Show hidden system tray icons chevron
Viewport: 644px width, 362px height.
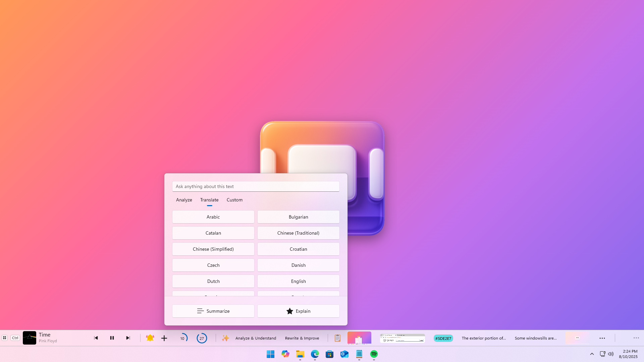pyautogui.click(x=592, y=354)
